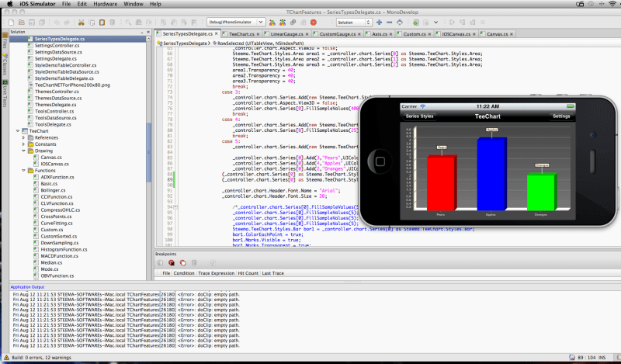Click the Rebuild project blocks icon
621x364 pixels.
(283, 23)
